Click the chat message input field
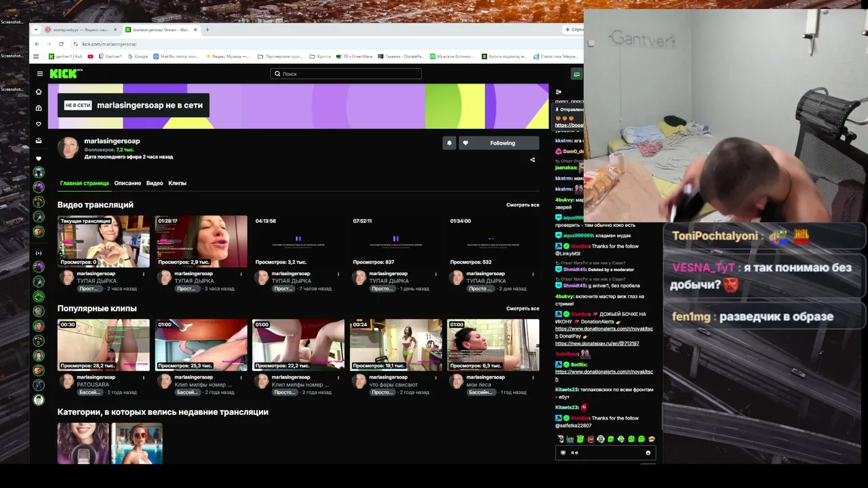Viewport: 868px width, 488px height. click(605, 453)
